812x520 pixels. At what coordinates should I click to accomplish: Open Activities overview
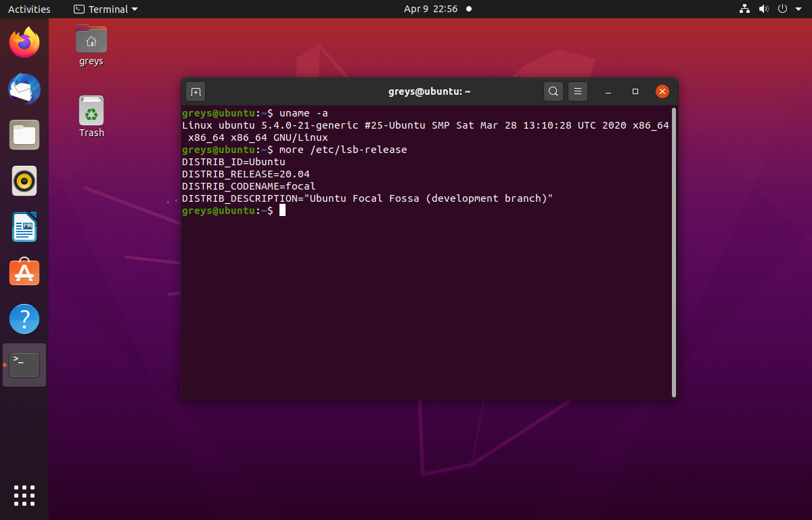tap(29, 9)
